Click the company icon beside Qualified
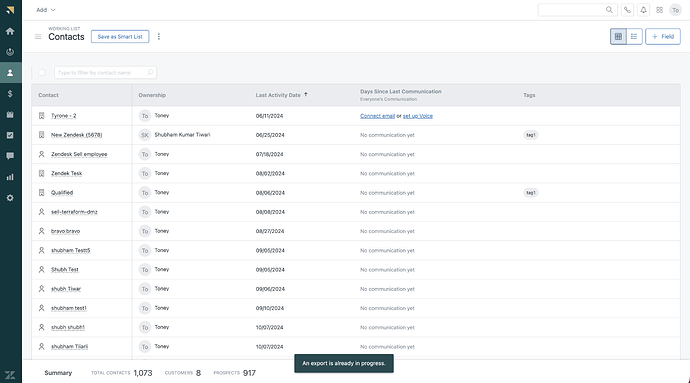 pyautogui.click(x=41, y=192)
